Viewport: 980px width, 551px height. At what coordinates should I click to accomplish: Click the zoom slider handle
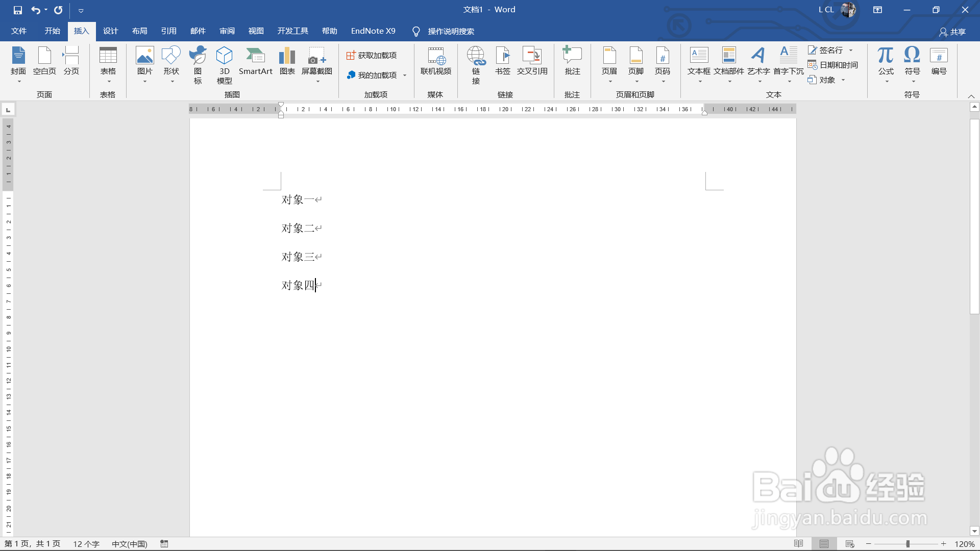908,544
